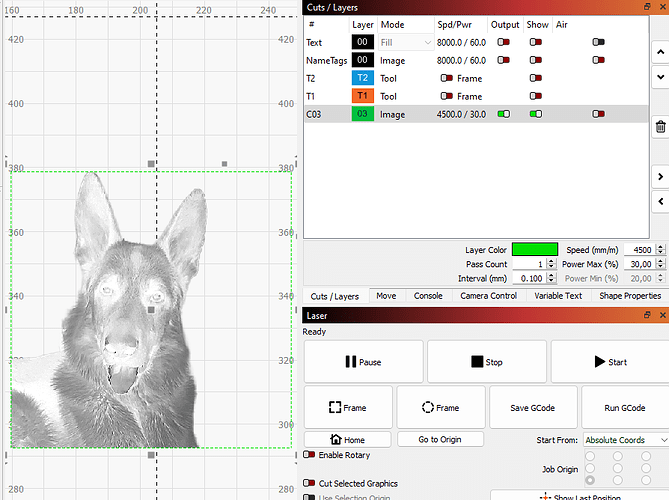Click the Speed (mm/m) spinner arrows
This screenshot has height=500, width=669.
(660, 250)
